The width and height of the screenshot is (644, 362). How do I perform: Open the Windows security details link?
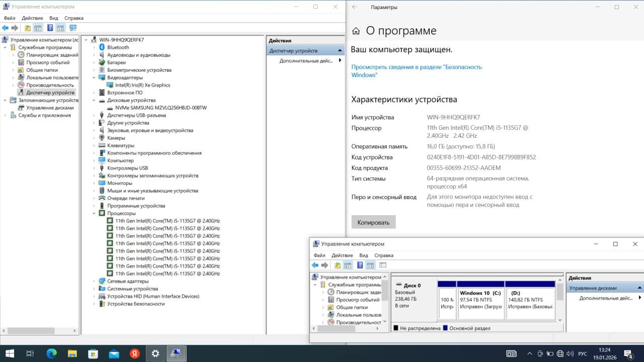click(x=417, y=71)
